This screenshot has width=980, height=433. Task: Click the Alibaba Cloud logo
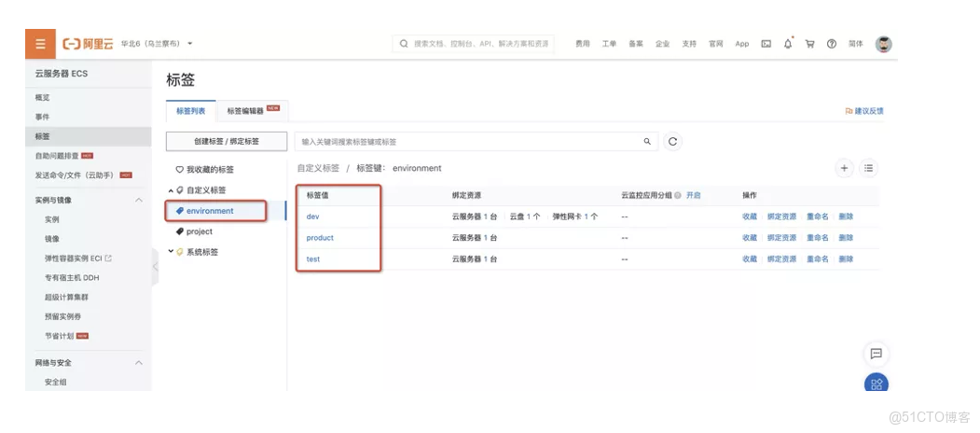click(89, 44)
